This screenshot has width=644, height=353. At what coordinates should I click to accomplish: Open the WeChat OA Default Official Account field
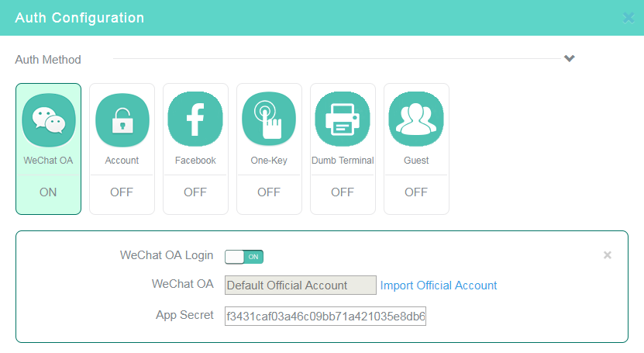click(x=300, y=286)
